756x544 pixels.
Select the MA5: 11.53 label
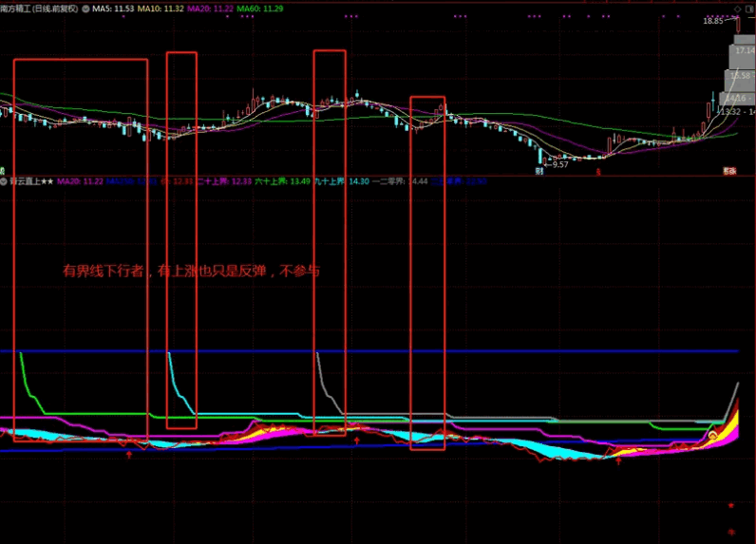113,9
